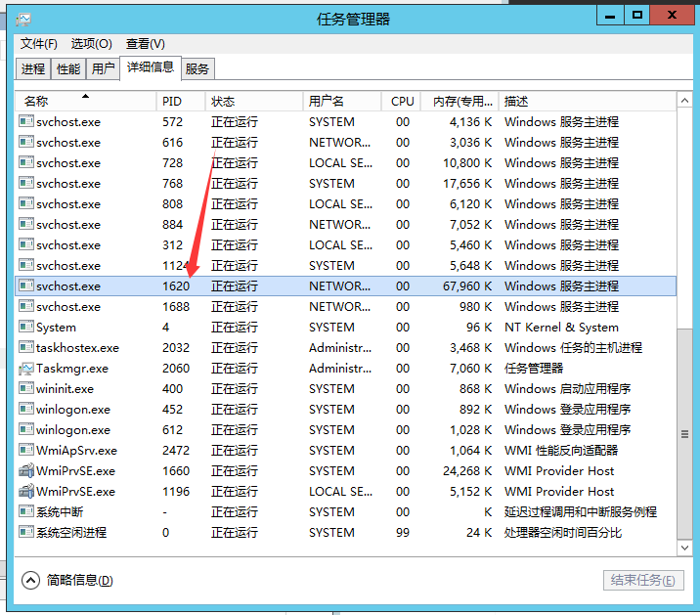This screenshot has height=615, width=700.
Task: Sort processes by PID column
Action: pyautogui.click(x=181, y=102)
